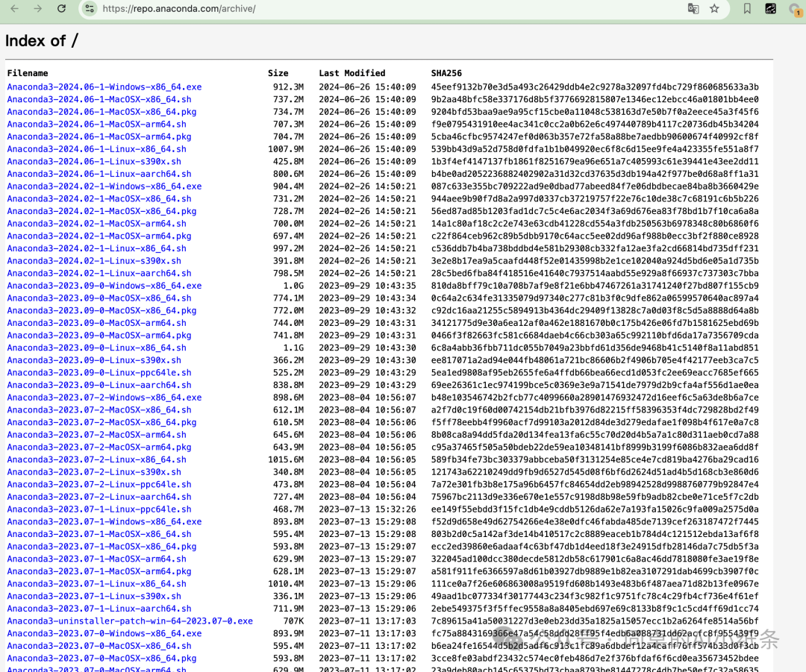Select Anaconda3-2024.06-1-MacOSX-arm64.sh
The height and width of the screenshot is (672, 806).
tap(96, 124)
